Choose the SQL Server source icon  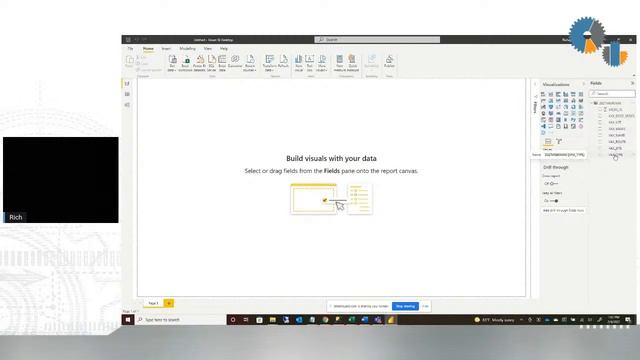[211, 63]
